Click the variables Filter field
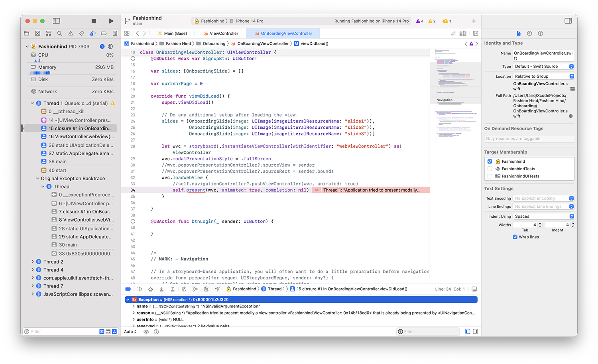Screen dimensions: 598x364 tap(429, 332)
